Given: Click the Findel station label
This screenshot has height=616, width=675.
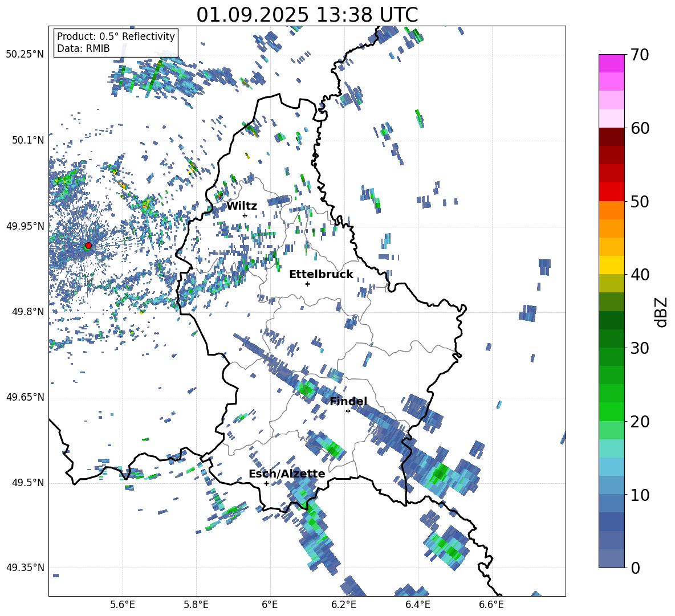Looking at the screenshot, I should click(348, 401).
